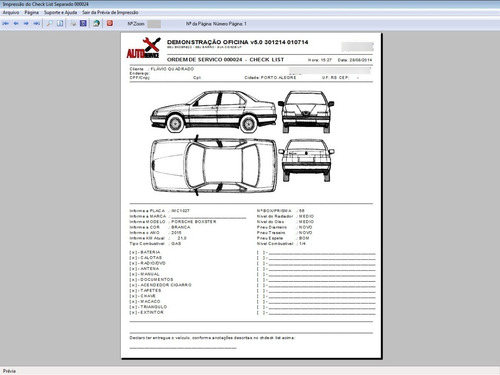Click the red exit preview icon
Screen dimensions: 500x375
click(x=110, y=23)
